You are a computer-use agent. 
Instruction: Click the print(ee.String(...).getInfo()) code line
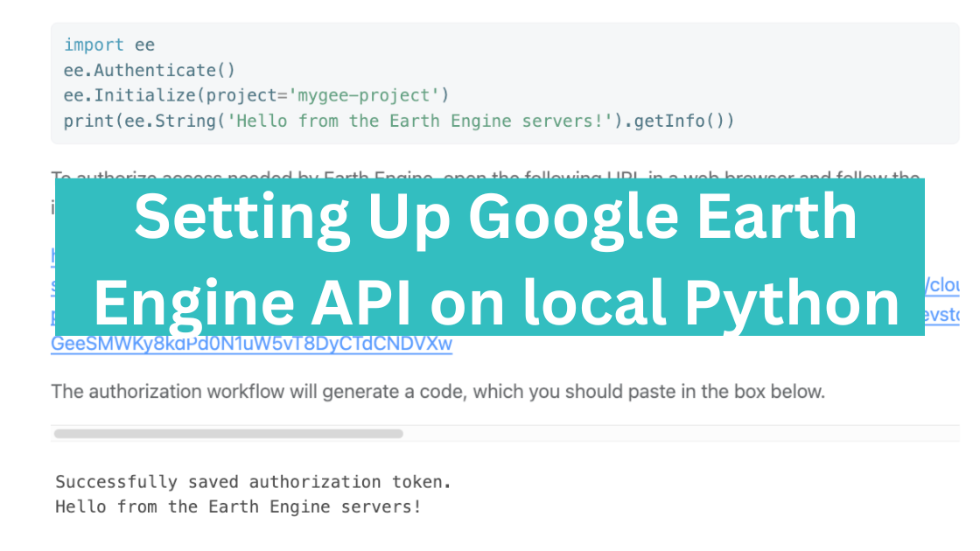tap(399, 121)
